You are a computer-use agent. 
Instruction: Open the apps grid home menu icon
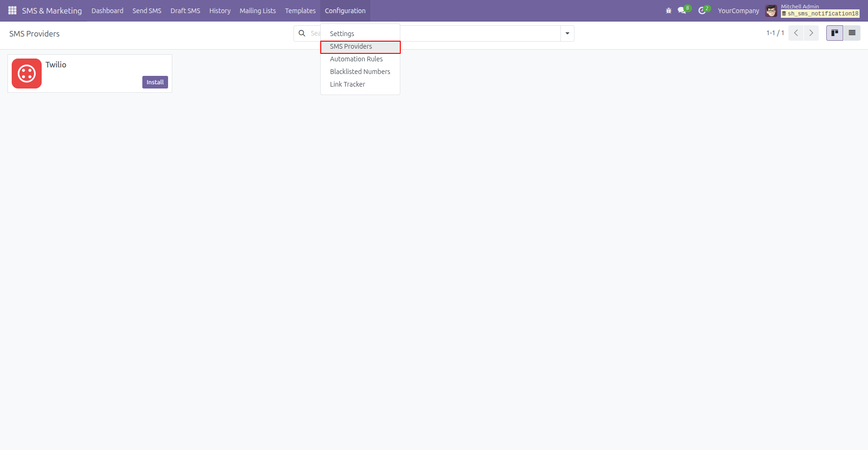12,10
